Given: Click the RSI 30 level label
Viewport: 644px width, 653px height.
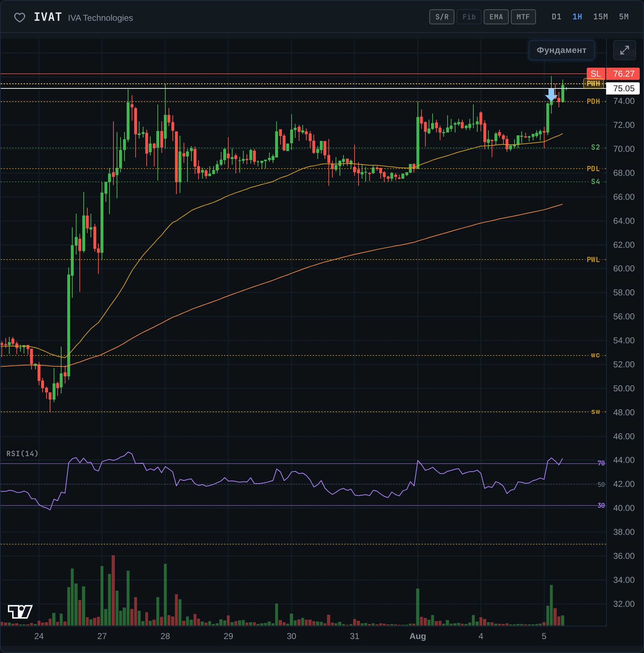Looking at the screenshot, I should coord(601,506).
